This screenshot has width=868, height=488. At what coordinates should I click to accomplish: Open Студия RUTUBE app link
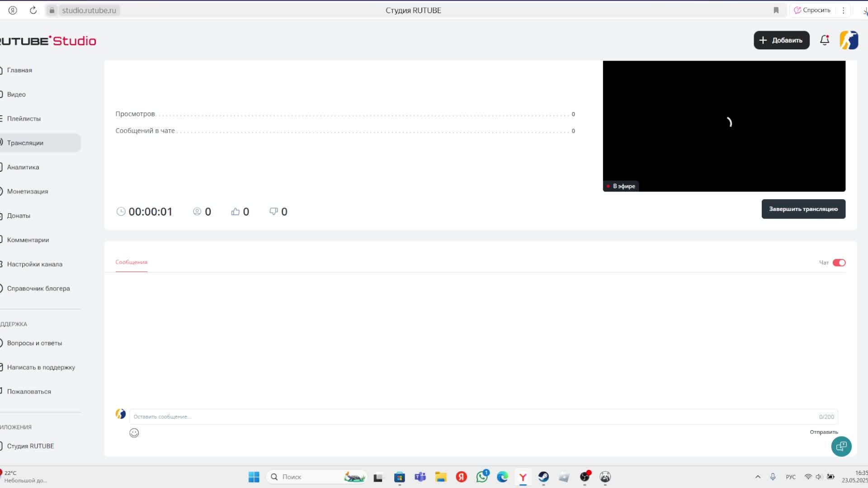30,446
